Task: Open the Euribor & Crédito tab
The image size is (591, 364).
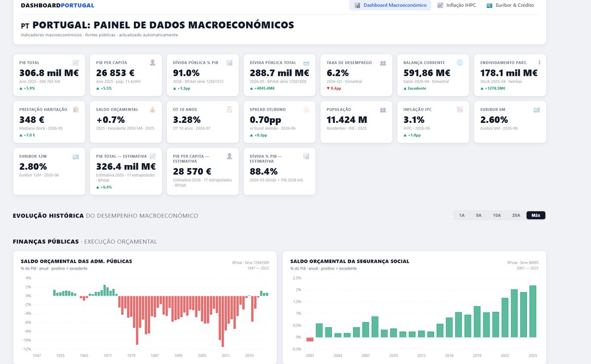Action: (510, 5)
